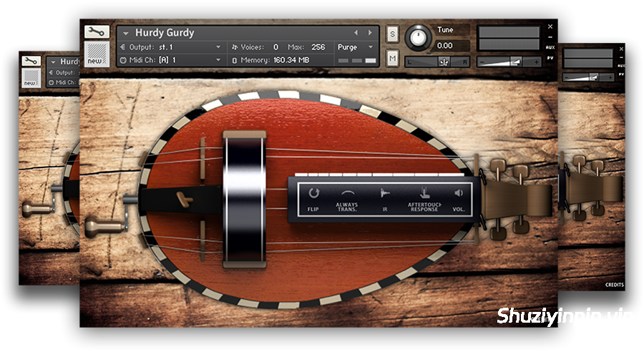Solo the instrument with S button

392,34
